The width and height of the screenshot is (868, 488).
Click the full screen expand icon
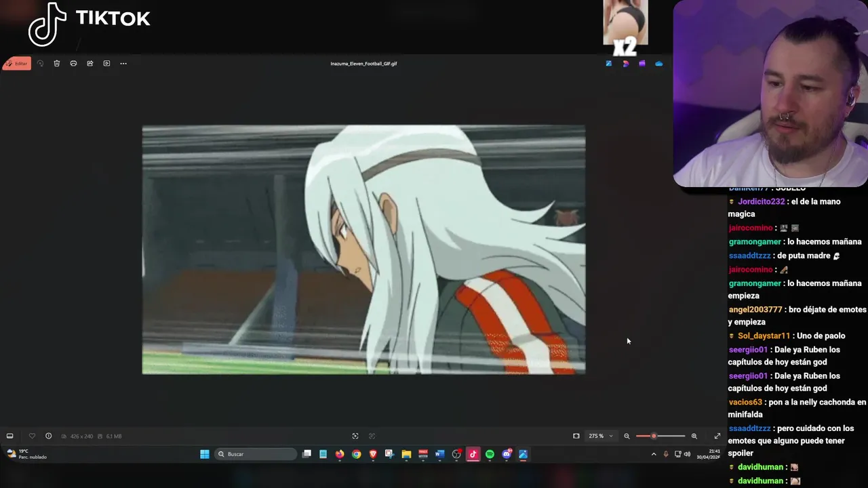[717, 436]
